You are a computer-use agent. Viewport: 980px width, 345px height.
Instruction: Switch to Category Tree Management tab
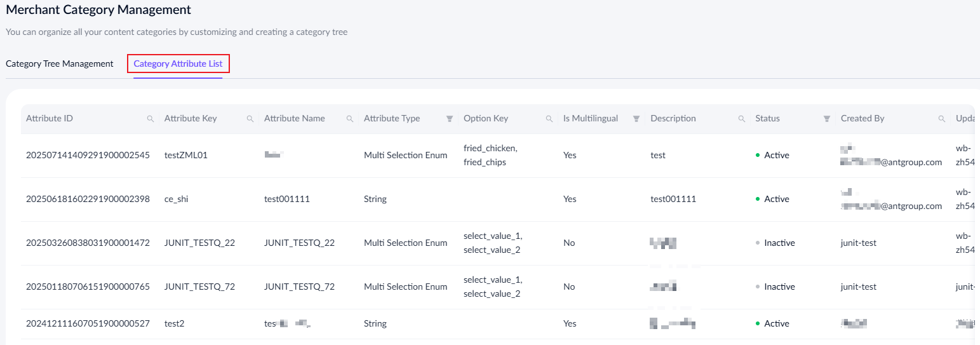(x=60, y=64)
